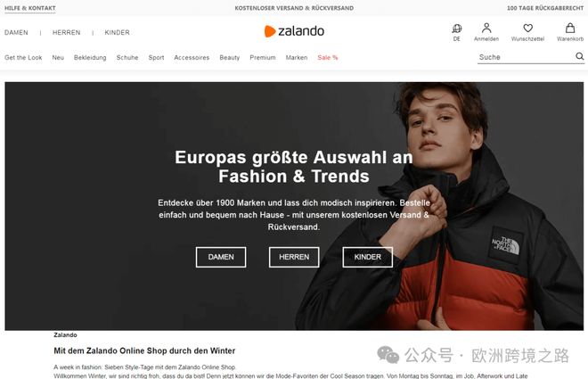This screenshot has height=379, width=588.
Task: Open the Wunschzettel heart icon
Action: point(528,29)
